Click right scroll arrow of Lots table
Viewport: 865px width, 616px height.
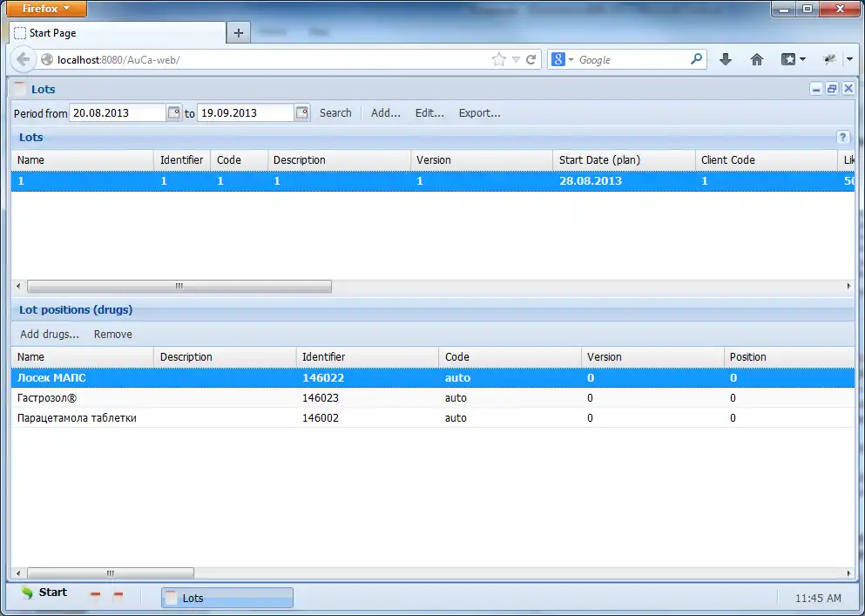pyautogui.click(x=848, y=286)
